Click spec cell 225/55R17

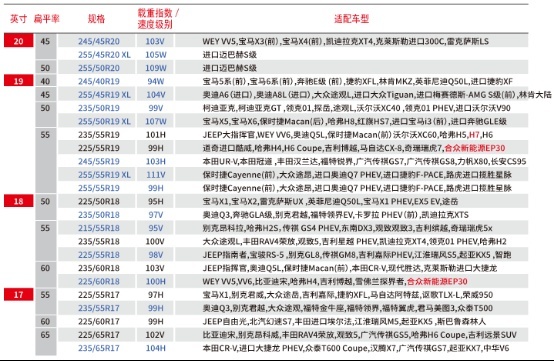pos(99,295)
